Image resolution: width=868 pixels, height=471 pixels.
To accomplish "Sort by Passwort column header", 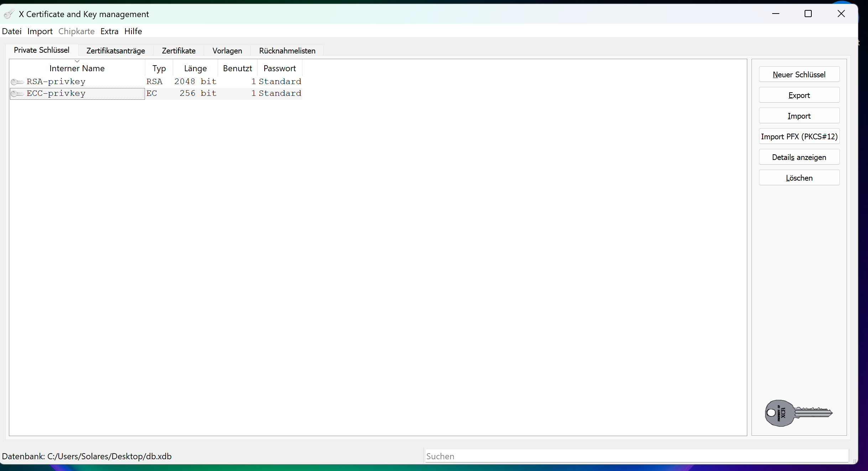I will 280,68.
